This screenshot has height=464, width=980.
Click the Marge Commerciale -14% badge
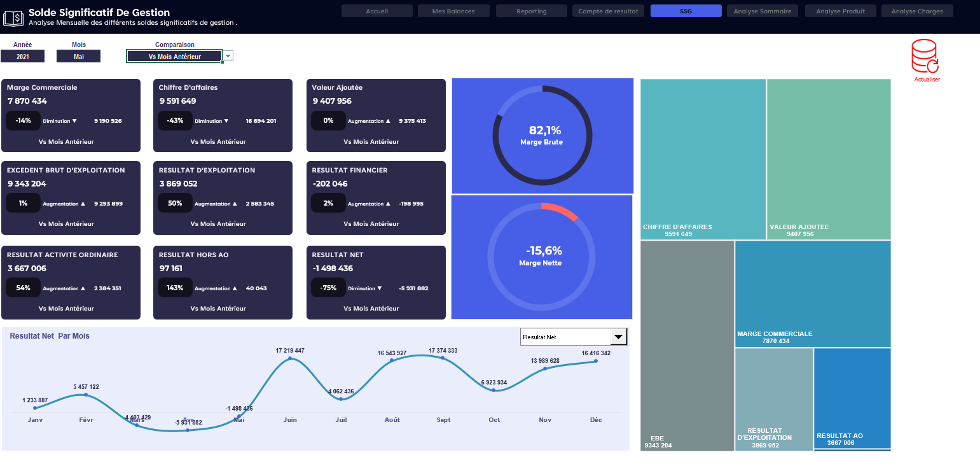[24, 120]
